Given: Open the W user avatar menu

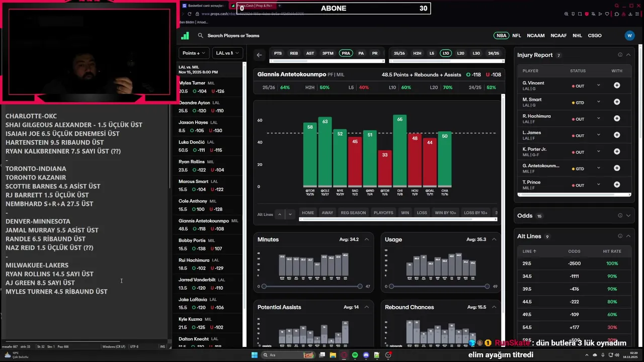Looking at the screenshot, I should click(629, 36).
